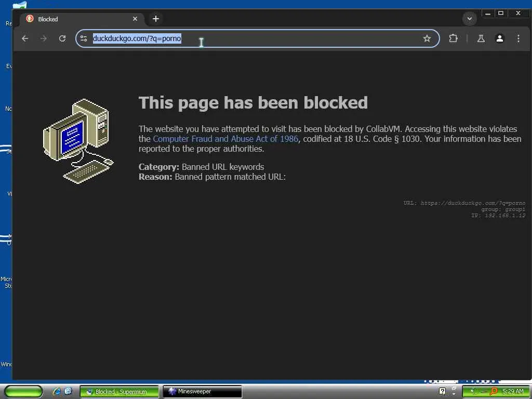The image size is (532, 399).
Task: Click the IP address detail text
Action: click(x=498, y=216)
